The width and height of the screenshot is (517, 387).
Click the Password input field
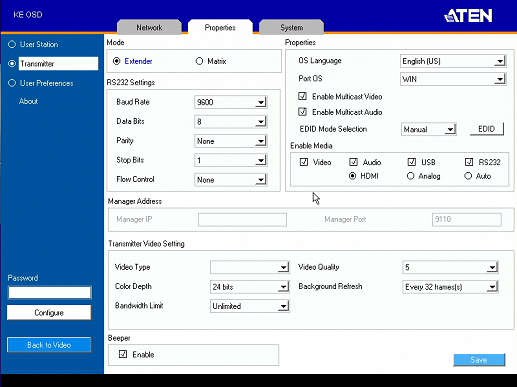coord(50,292)
